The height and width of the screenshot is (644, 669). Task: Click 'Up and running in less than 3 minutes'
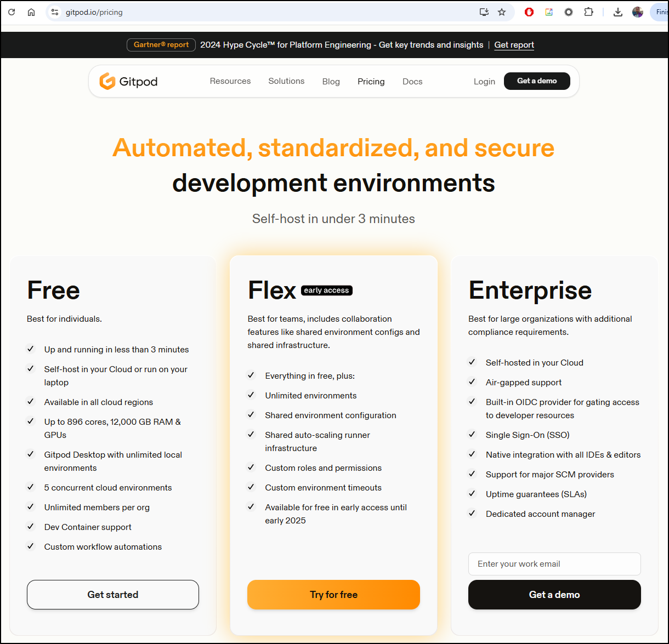tap(116, 350)
